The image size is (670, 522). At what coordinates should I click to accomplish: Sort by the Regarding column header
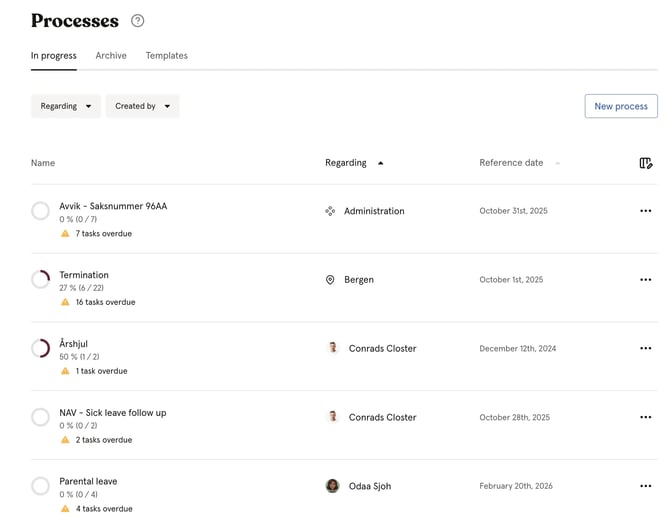[x=346, y=163]
